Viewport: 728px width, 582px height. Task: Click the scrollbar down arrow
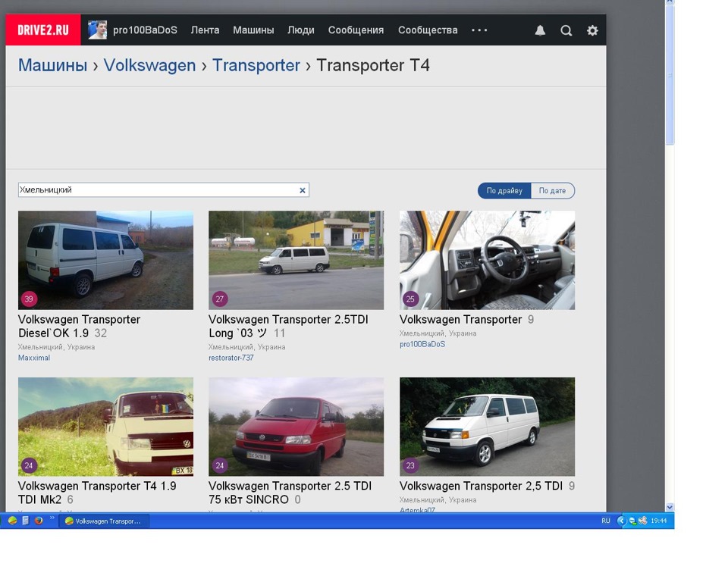pos(670,507)
